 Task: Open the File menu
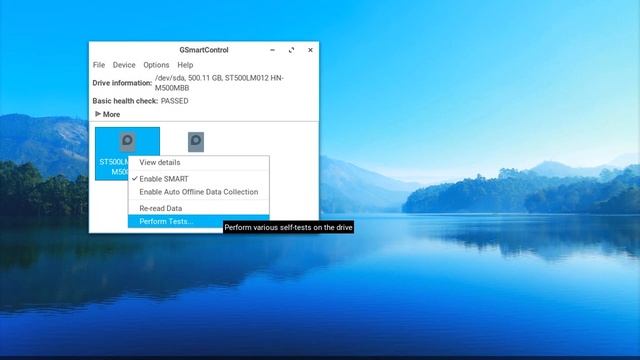99,65
